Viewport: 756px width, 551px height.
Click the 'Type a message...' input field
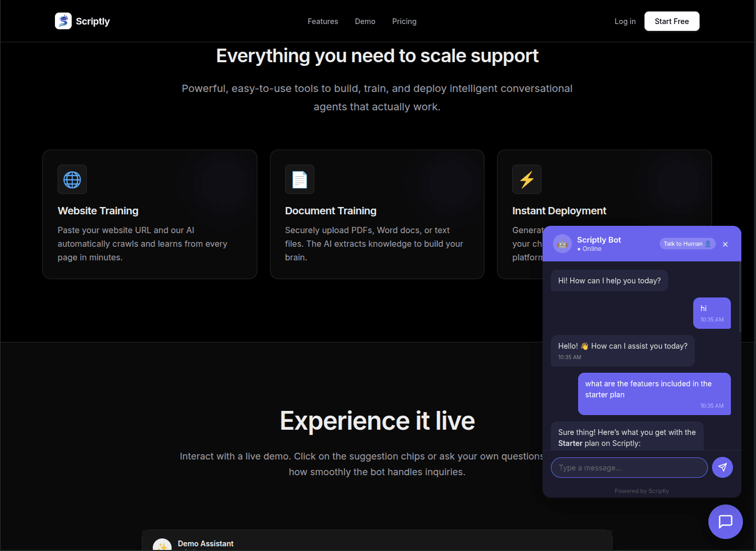(629, 468)
